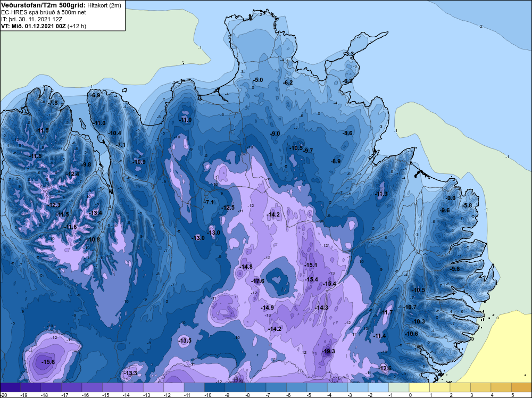This screenshot has width=532, height=398.
Task: Select the -7.8 temperature value
Action: [x=53, y=103]
